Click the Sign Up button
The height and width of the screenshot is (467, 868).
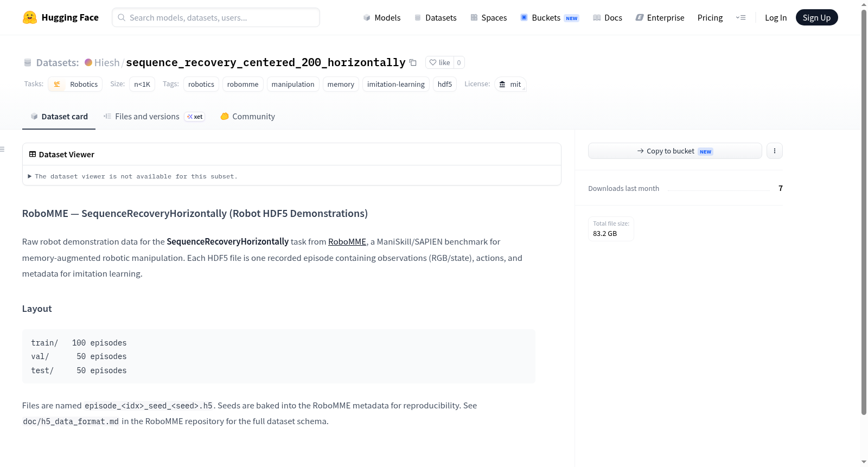816,17
